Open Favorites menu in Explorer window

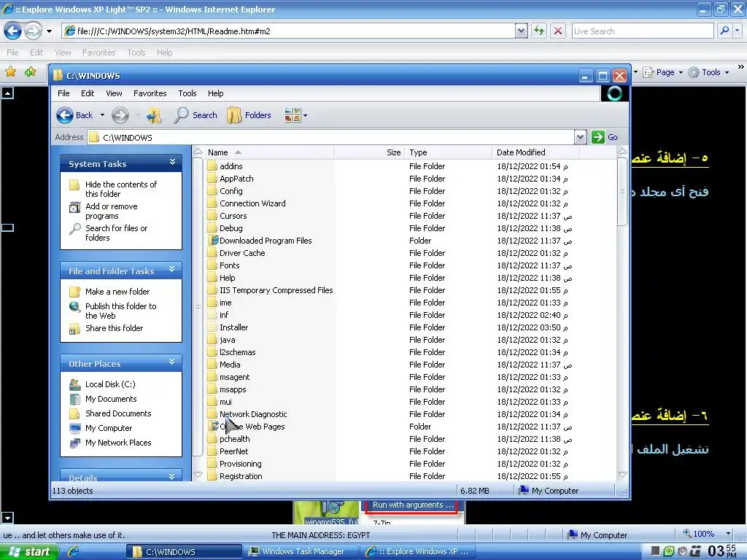(150, 93)
